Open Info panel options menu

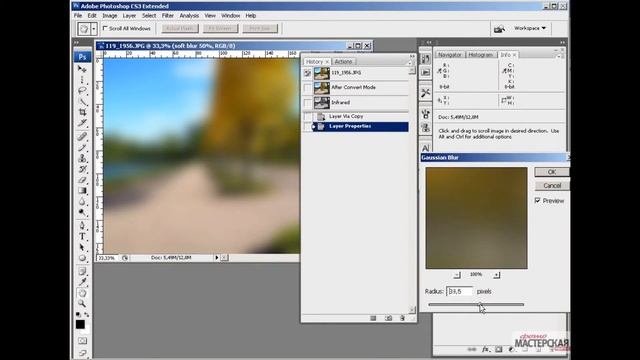(x=559, y=56)
